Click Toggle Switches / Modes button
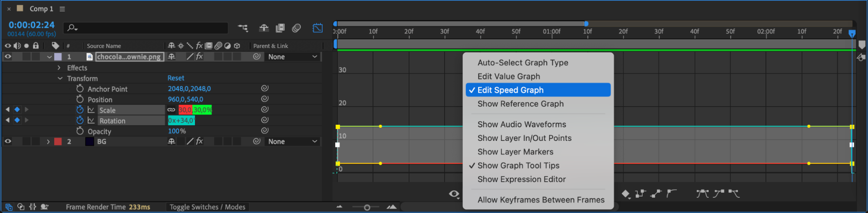The image size is (868, 213). 207,207
